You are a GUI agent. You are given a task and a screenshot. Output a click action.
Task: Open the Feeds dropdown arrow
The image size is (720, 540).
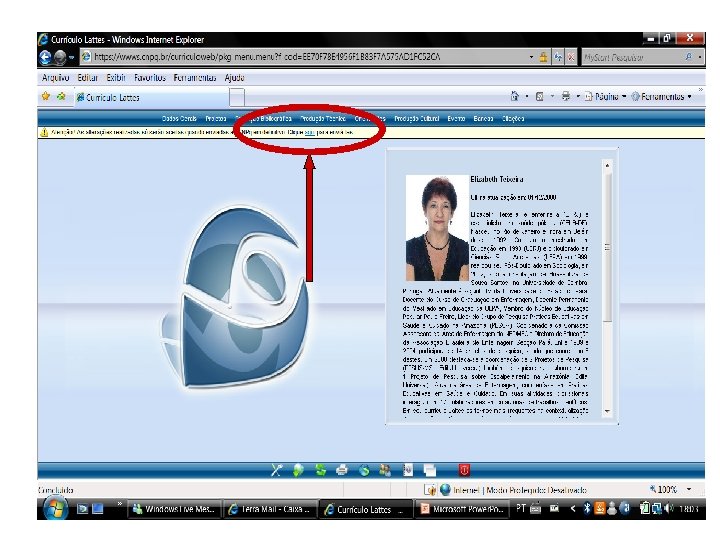click(552, 96)
